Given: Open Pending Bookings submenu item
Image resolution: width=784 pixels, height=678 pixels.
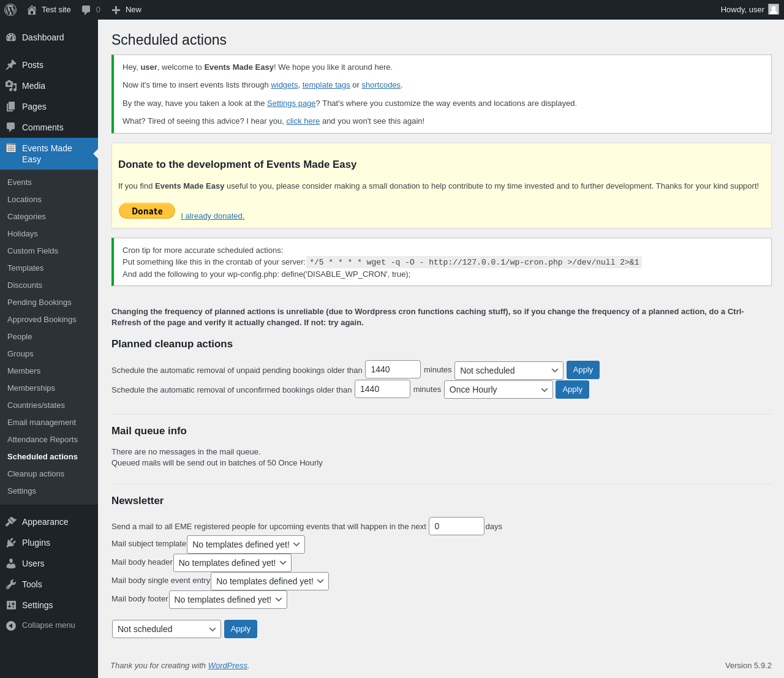Looking at the screenshot, I should click(39, 303).
